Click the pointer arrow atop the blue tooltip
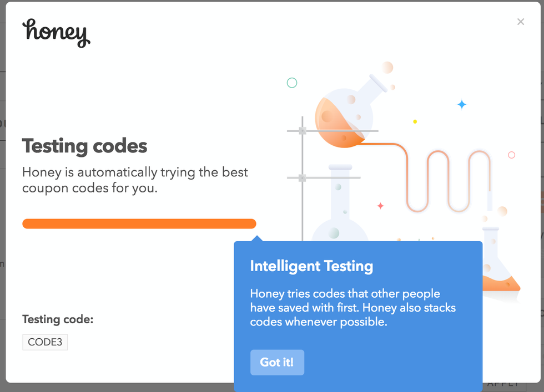This screenshot has width=544, height=392. pos(256,238)
